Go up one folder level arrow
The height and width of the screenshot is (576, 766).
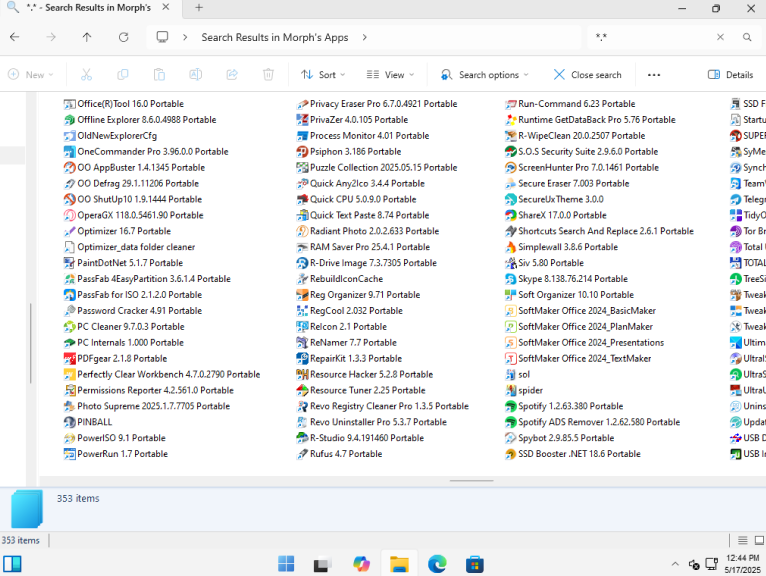[x=87, y=37]
